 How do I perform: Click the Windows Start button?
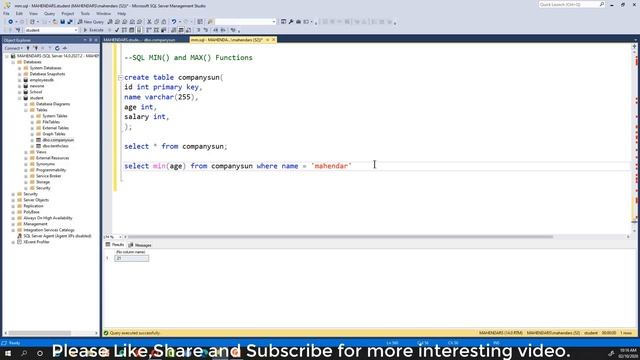coord(8,353)
